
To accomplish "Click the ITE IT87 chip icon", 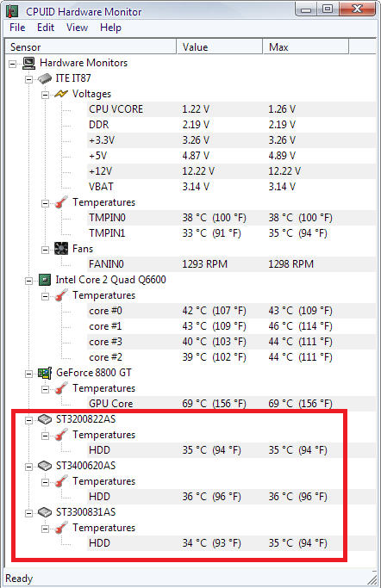I will tap(45, 78).
